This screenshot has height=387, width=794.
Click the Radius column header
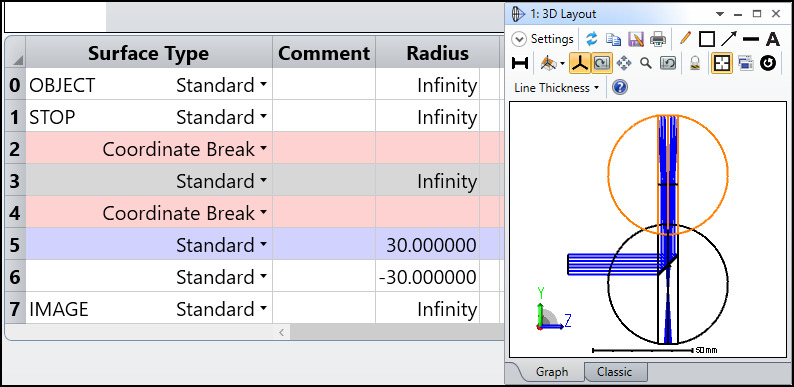[438, 53]
